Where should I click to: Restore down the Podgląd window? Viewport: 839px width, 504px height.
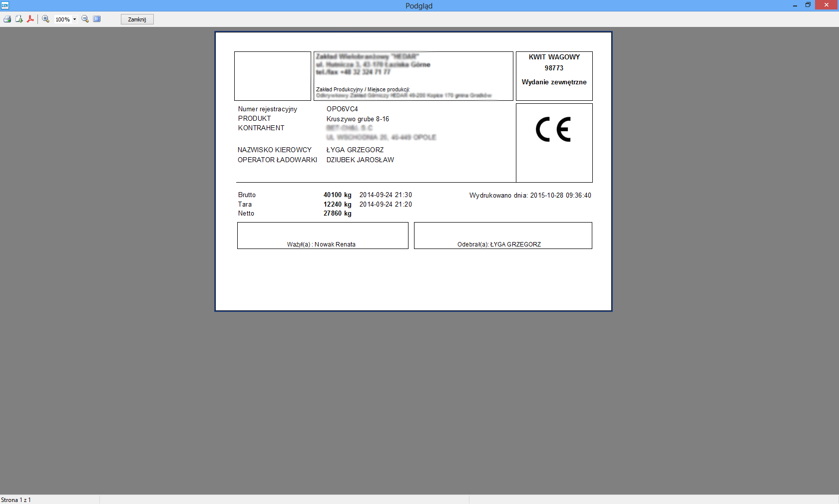tap(808, 5)
